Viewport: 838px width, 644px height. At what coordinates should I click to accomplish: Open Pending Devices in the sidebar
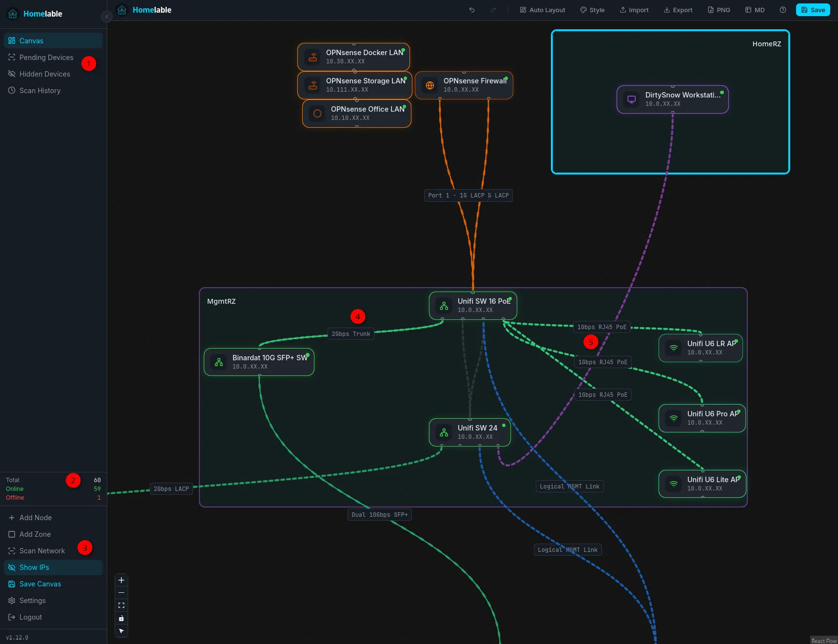tap(53, 58)
